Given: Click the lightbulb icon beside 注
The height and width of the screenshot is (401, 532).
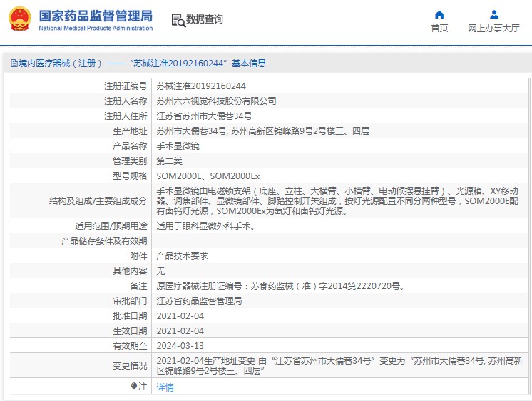Looking at the screenshot, I should (x=134, y=387).
